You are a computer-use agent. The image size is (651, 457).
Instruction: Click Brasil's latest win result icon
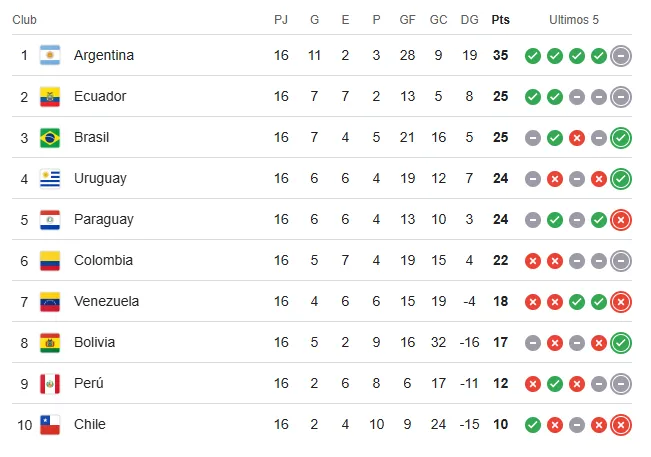(621, 138)
